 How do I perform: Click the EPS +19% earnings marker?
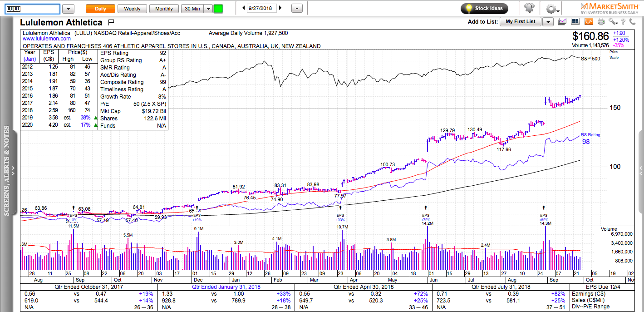[x=197, y=218]
